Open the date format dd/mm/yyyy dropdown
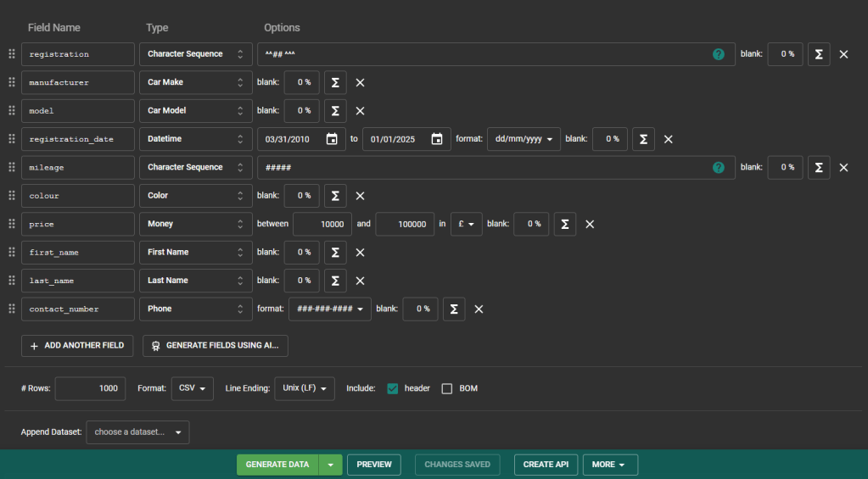868x479 pixels. 524,139
